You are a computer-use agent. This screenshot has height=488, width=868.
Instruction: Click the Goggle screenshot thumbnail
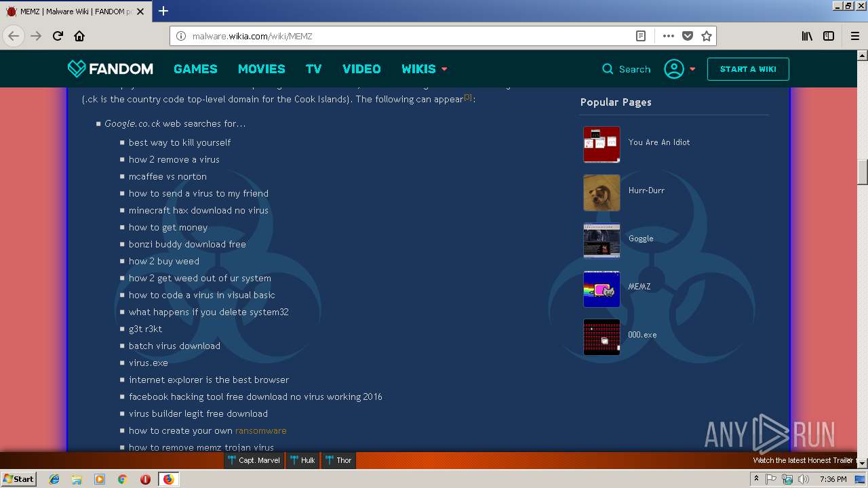601,241
